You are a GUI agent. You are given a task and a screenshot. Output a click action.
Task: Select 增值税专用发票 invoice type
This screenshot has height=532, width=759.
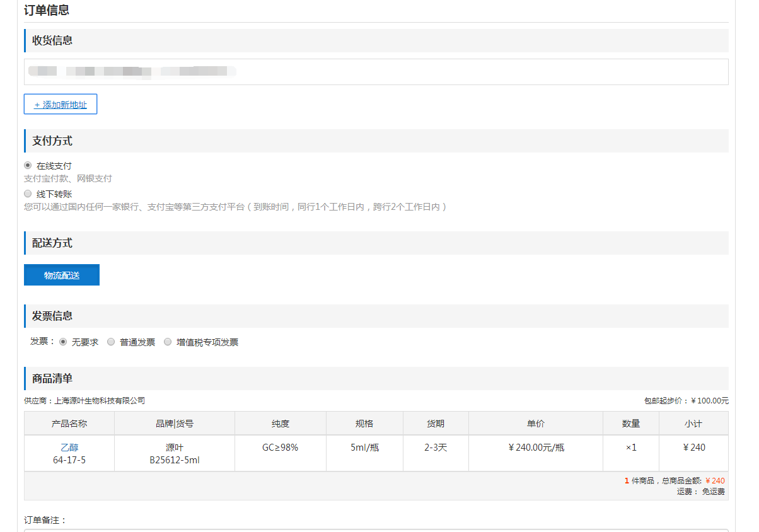168,342
